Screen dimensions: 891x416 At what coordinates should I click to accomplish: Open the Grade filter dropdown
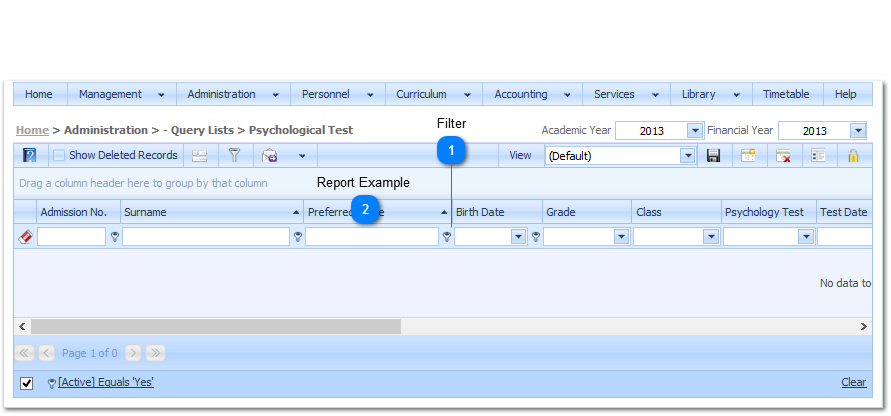pos(621,237)
